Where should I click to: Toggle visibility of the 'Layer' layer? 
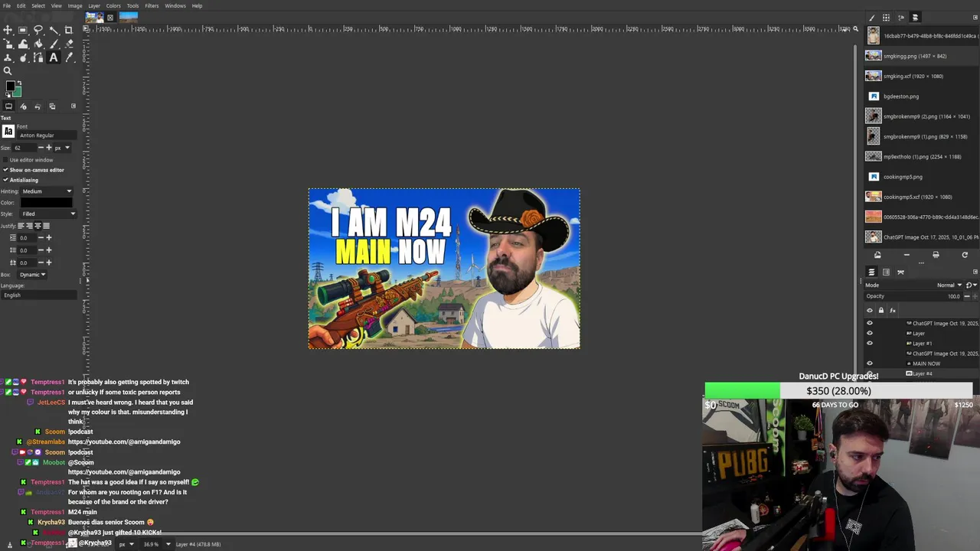click(870, 333)
